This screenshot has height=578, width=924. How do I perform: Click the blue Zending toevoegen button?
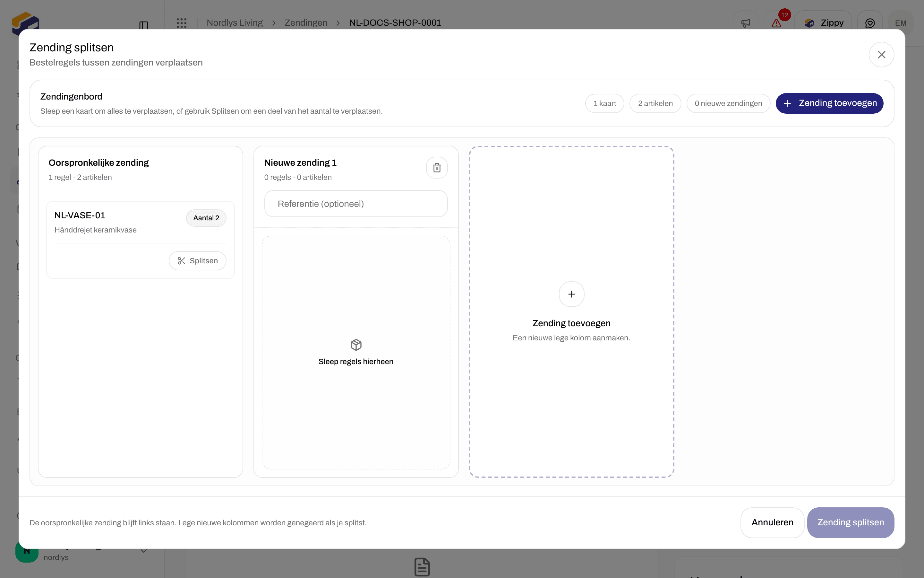(x=829, y=103)
